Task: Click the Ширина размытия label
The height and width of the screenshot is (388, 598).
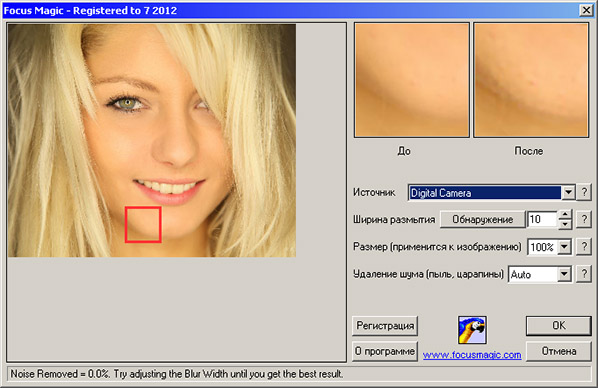Action: (x=394, y=220)
